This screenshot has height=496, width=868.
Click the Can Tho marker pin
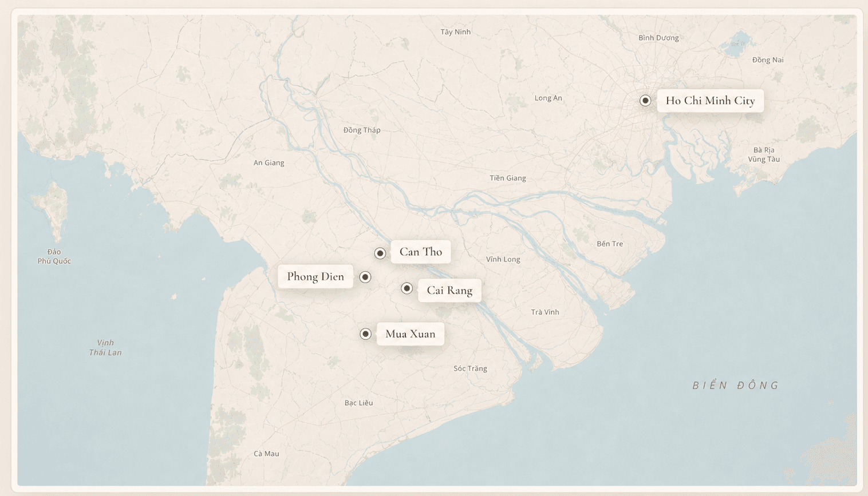[380, 253]
